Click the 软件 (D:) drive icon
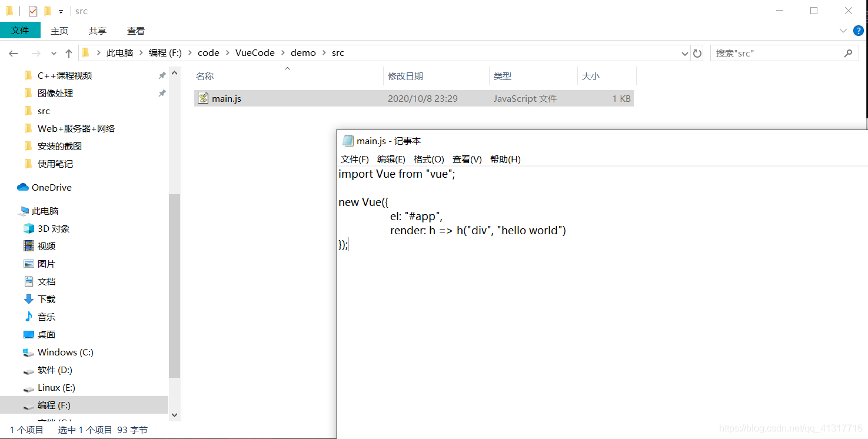The image size is (868, 439). [28, 371]
